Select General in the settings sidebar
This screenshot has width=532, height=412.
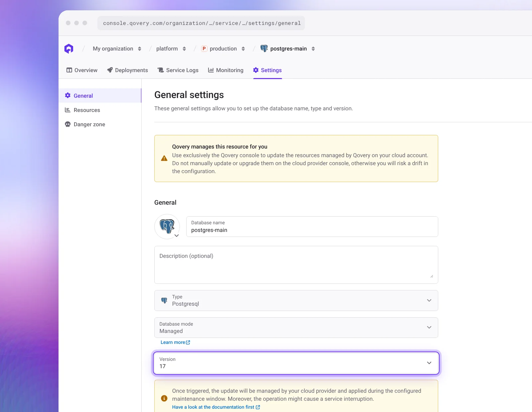pyautogui.click(x=100, y=96)
